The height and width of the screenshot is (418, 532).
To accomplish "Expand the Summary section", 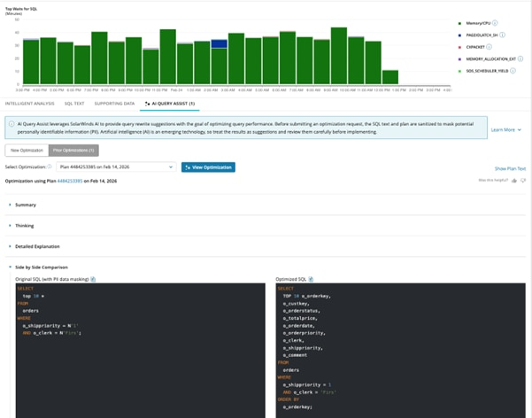I will coord(26,205).
